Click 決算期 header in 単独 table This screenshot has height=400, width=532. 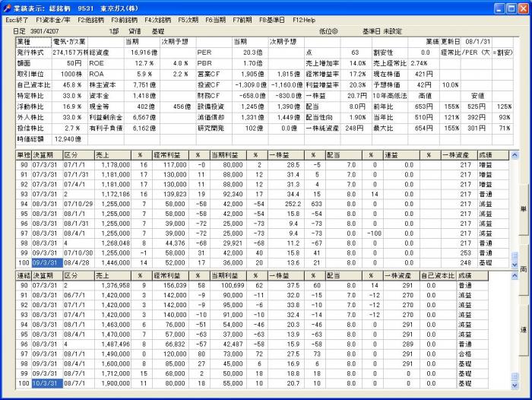coord(47,155)
